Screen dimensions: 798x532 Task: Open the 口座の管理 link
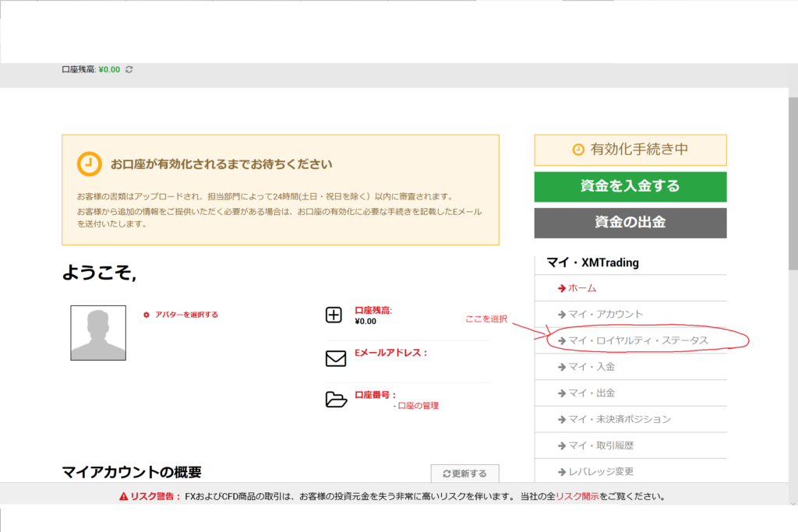pos(418,406)
